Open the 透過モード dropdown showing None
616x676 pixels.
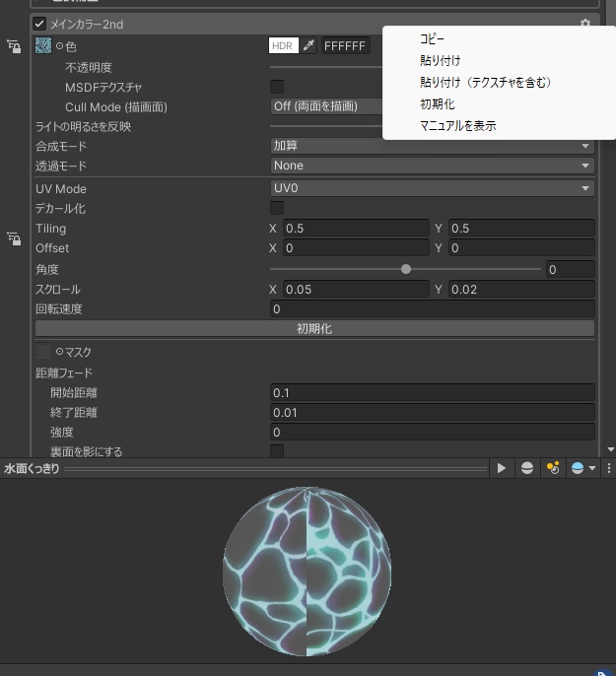coord(433,166)
